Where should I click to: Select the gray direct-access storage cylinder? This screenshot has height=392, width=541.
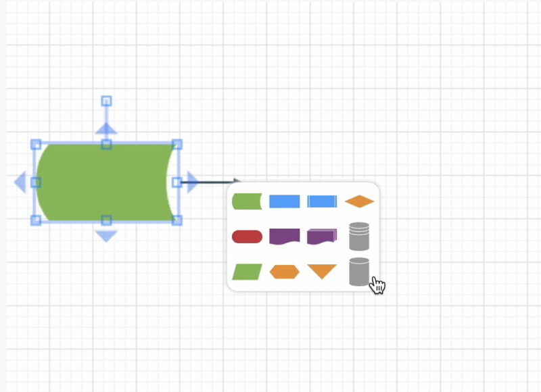coord(360,236)
